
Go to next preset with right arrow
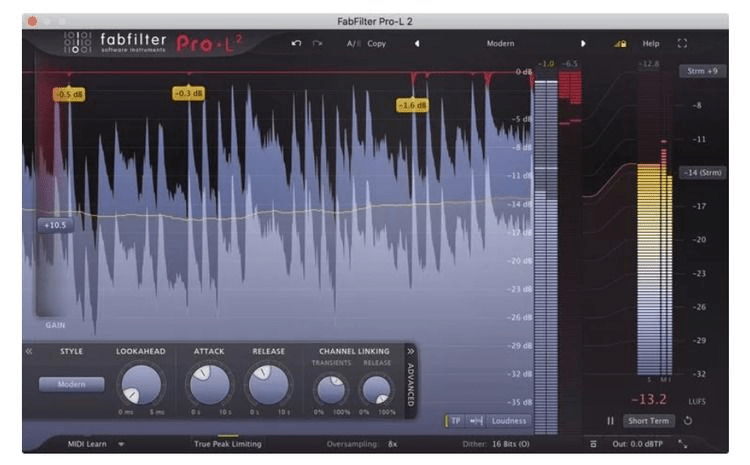[x=583, y=44]
